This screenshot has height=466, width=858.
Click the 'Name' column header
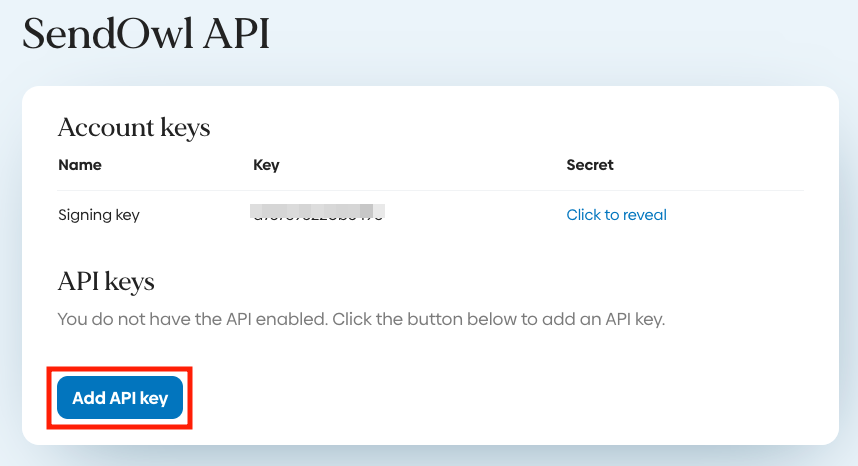[80, 165]
